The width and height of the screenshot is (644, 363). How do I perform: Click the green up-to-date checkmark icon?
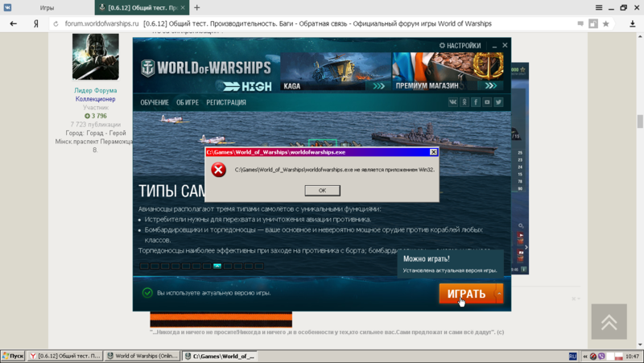click(x=147, y=293)
